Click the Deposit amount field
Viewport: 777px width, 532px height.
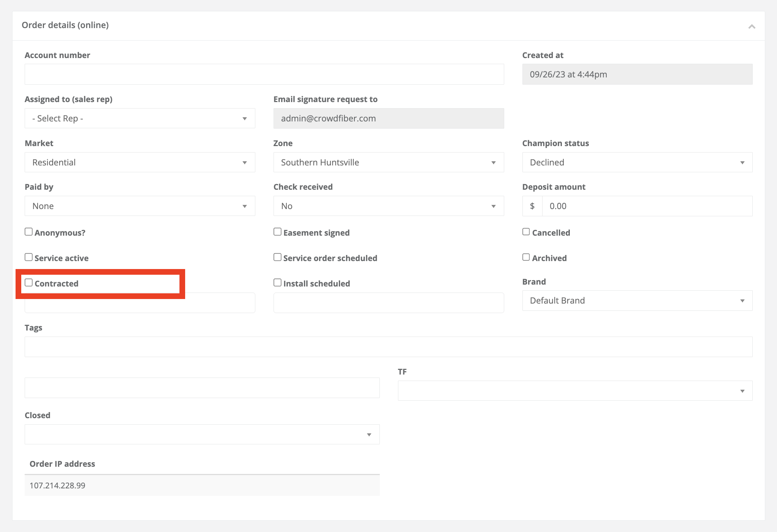(x=647, y=206)
